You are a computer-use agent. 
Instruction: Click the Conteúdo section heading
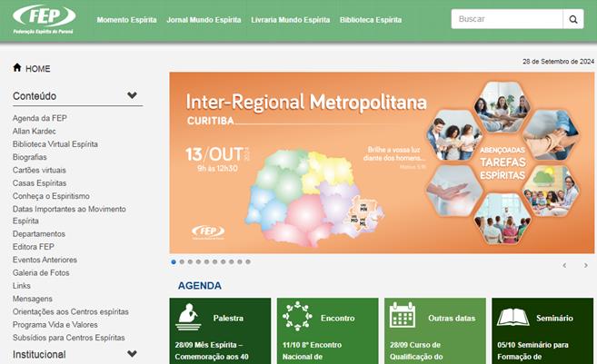(x=35, y=96)
